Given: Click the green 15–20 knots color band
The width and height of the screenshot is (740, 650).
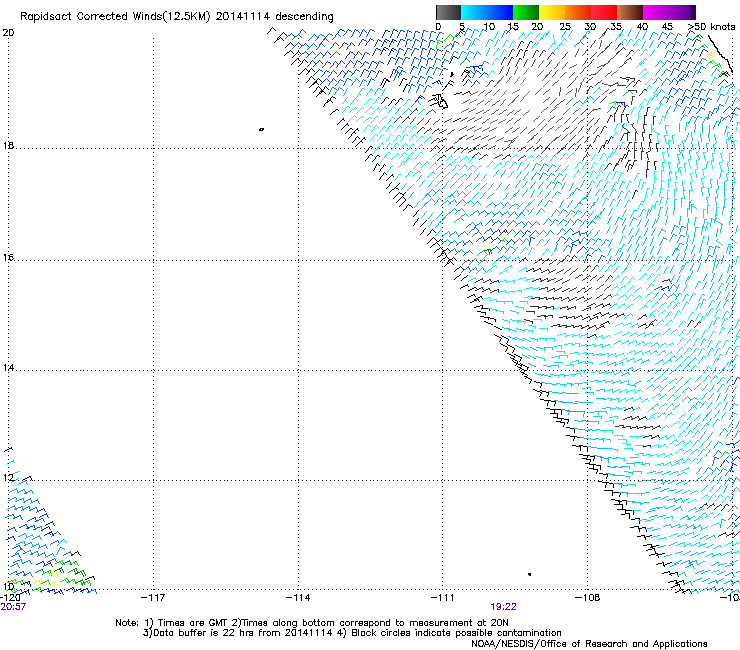Looking at the screenshot, I should pyautogui.click(x=526, y=12).
